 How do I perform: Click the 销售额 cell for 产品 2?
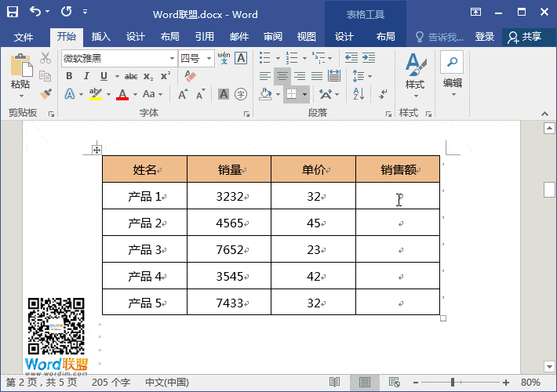click(x=398, y=223)
